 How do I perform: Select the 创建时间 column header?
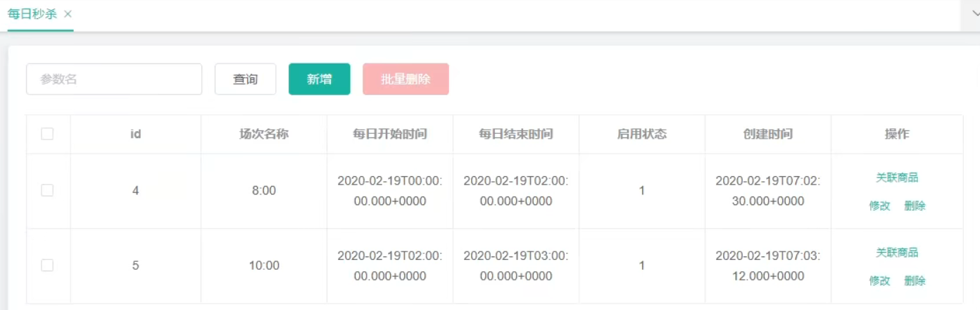point(768,134)
